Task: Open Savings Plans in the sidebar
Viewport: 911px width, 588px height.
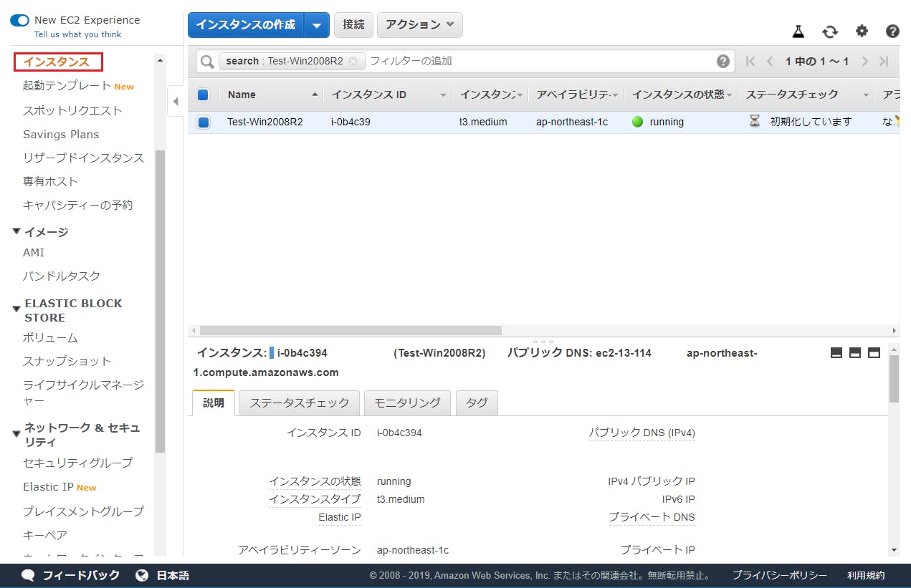Action: [61, 134]
